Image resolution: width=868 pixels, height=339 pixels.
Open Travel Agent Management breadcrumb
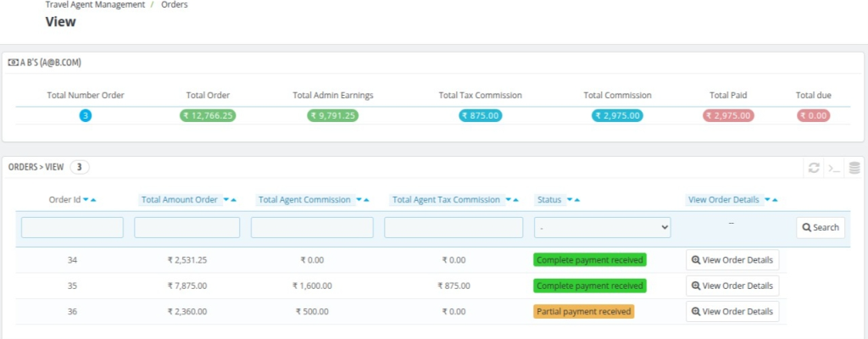pyautogui.click(x=95, y=4)
